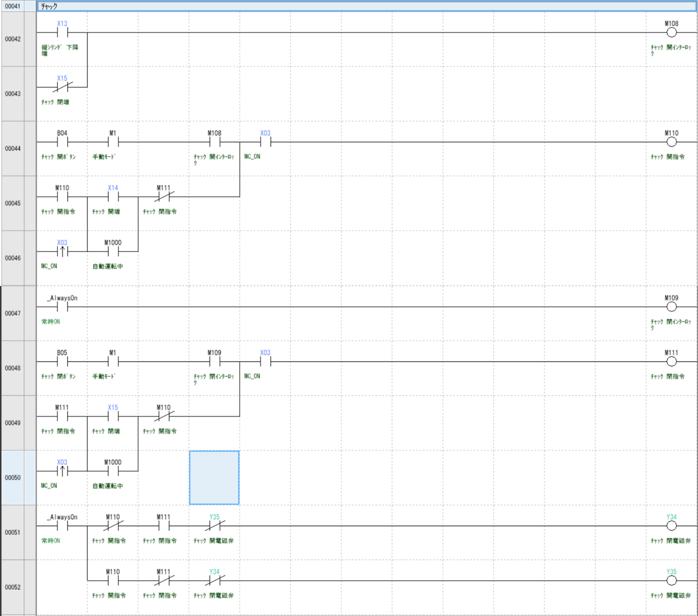Select row number 00044 in the left margin
The width and height of the screenshot is (698, 616).
(13, 149)
